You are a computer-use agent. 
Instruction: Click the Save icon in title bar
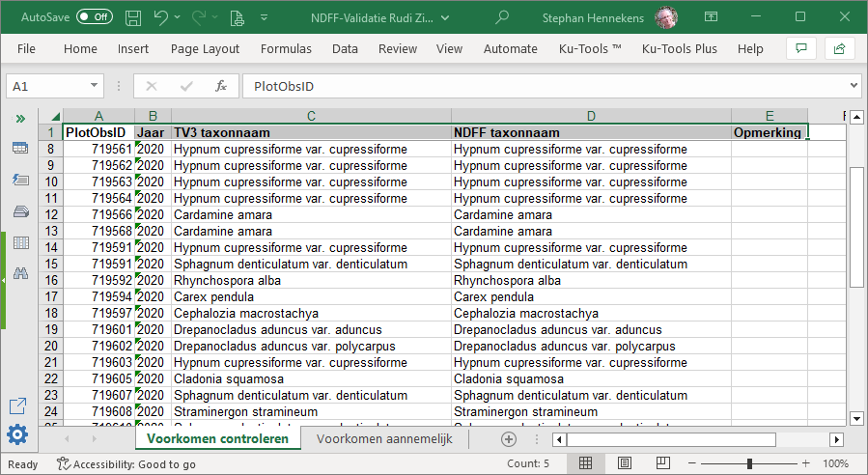(133, 17)
